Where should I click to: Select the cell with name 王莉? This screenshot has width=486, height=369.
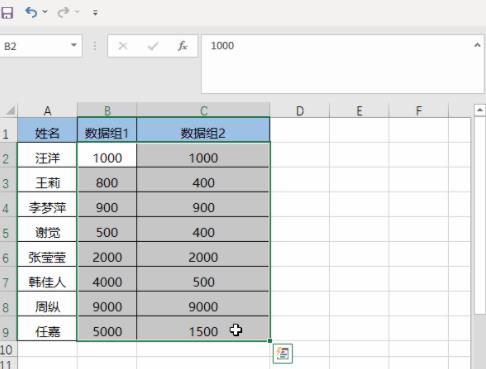click(47, 180)
